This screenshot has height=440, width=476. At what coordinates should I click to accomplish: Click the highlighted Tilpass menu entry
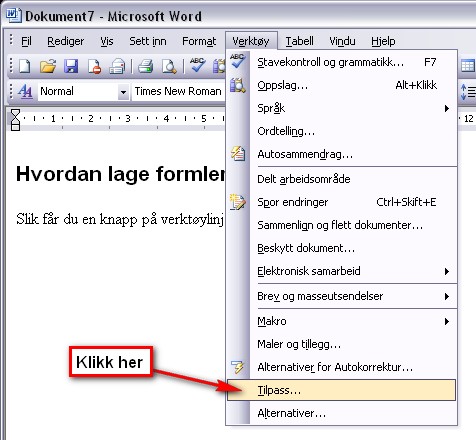(342, 390)
